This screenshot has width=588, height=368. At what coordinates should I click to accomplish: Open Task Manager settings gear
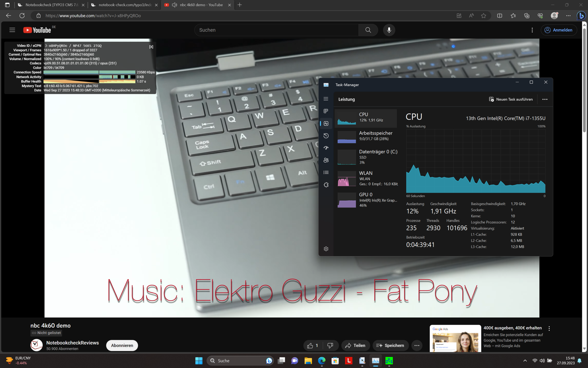[x=326, y=249]
